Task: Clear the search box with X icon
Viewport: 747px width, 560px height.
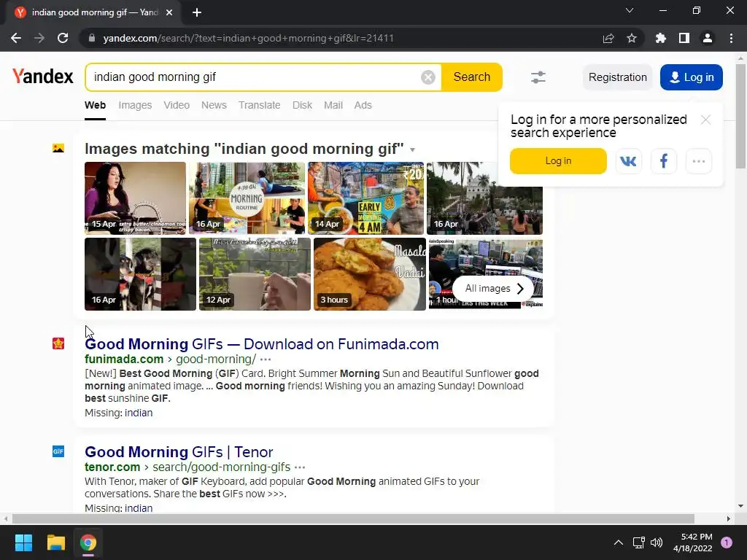Action: tap(427, 77)
